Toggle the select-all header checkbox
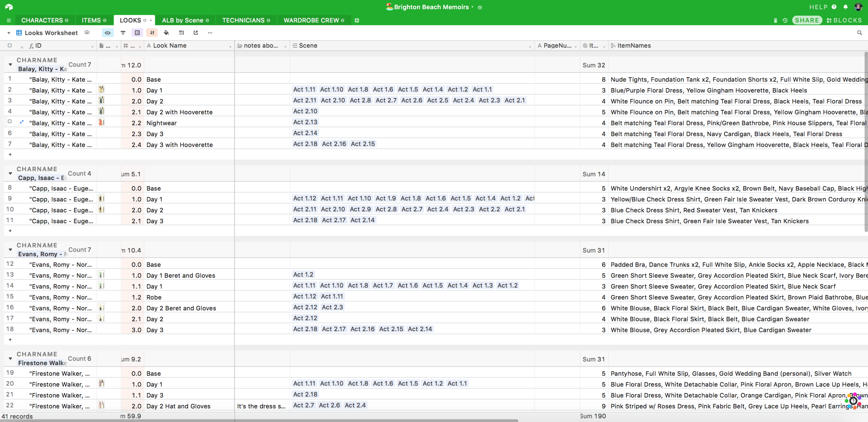 10,46
